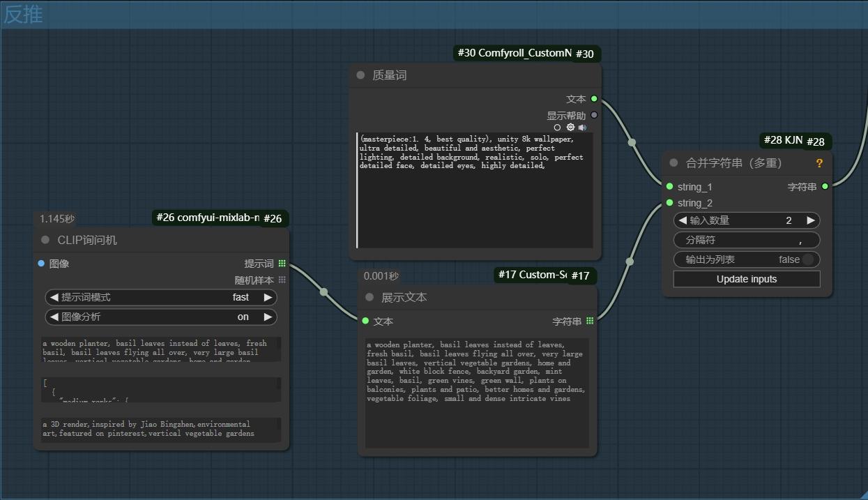The width and height of the screenshot is (868, 500).
Task: Click the 字符串 output grid icon on 展示文本
Action: click(590, 321)
